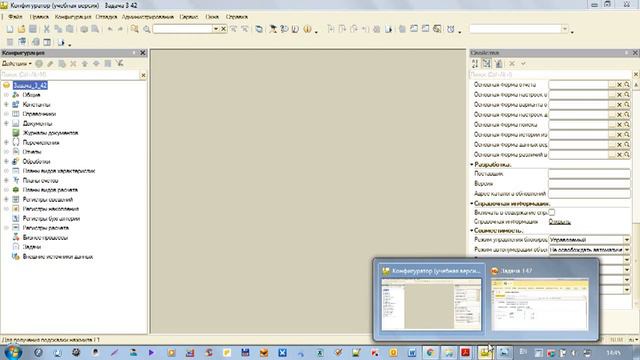Viewport: 640px width, 360px height.
Task: Click the Открыть link for help information
Action: 560,222
